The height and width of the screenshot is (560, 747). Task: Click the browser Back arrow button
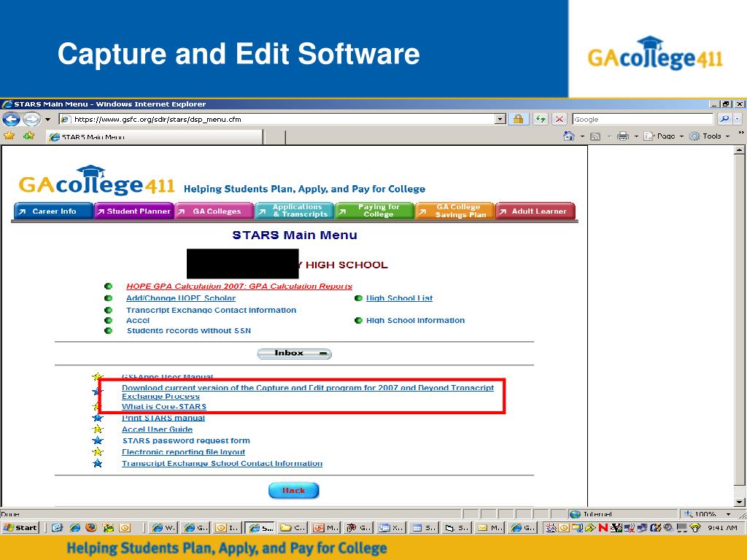pos(11,119)
